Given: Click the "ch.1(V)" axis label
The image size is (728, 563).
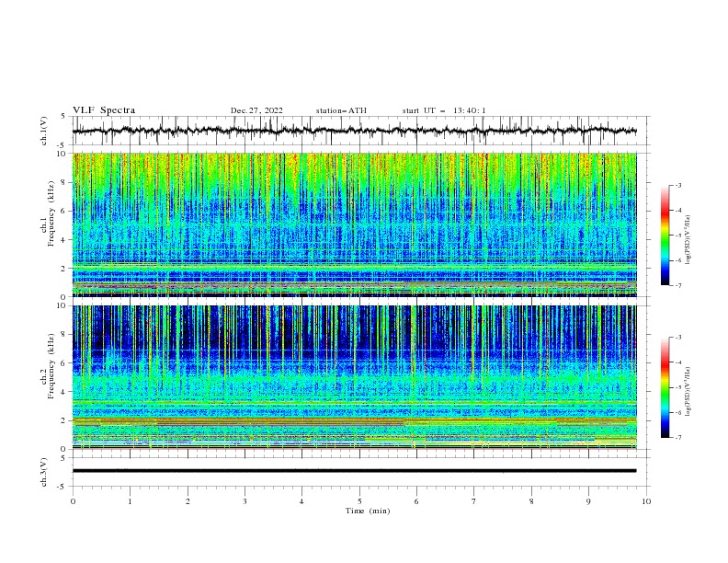Looking at the screenshot, I should 44,131.
